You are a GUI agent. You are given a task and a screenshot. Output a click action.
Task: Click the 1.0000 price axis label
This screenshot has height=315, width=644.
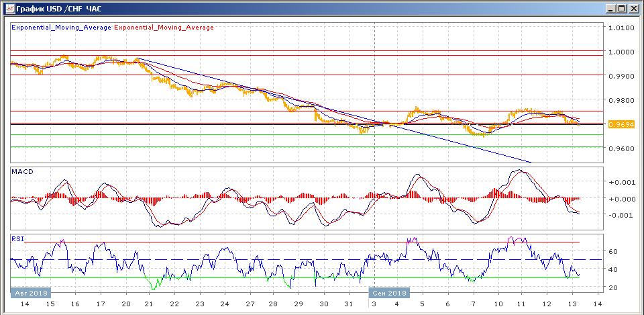(620, 52)
